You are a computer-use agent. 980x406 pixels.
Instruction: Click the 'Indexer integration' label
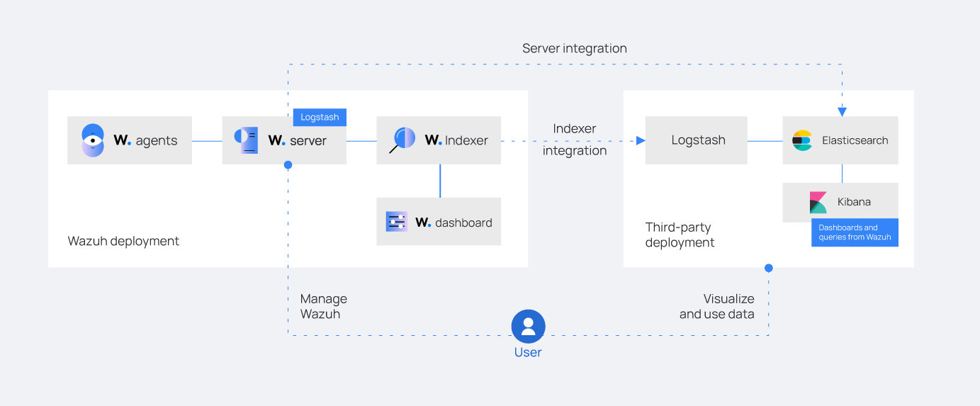(575, 140)
